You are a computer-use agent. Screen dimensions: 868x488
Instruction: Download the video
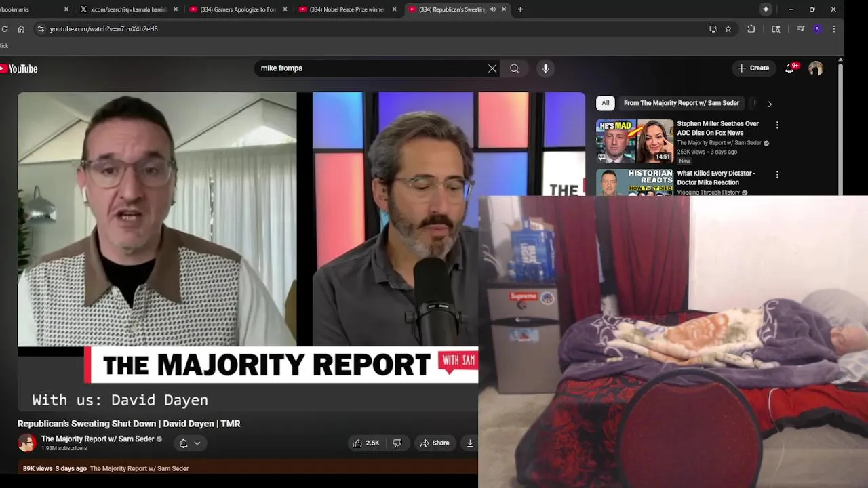(469, 443)
